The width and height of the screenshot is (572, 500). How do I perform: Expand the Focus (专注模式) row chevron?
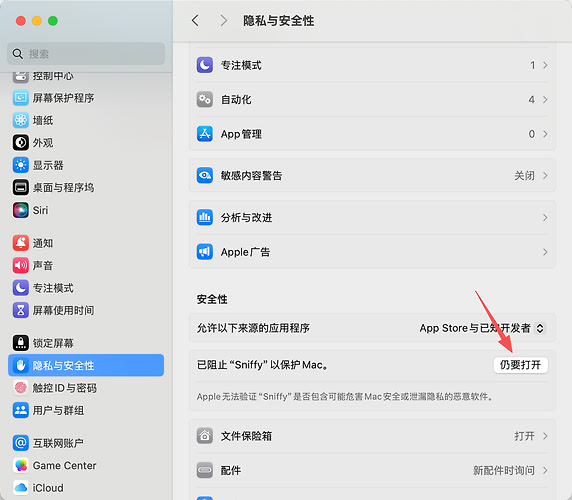545,65
